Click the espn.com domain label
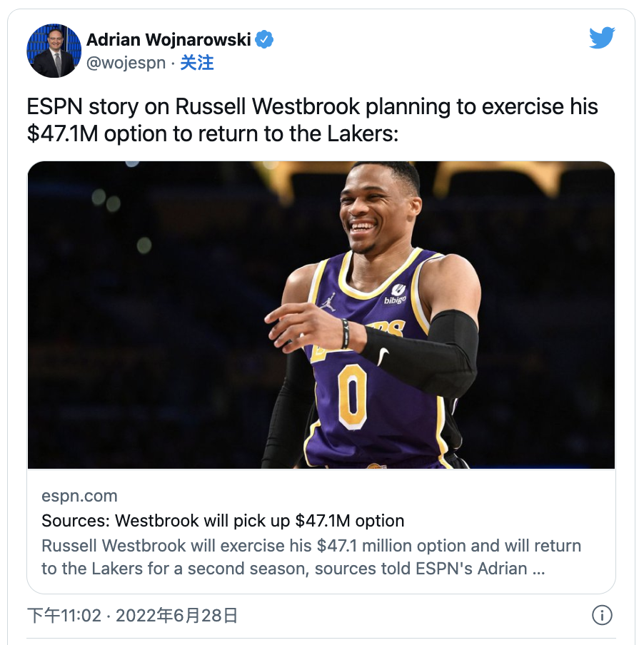 (79, 496)
